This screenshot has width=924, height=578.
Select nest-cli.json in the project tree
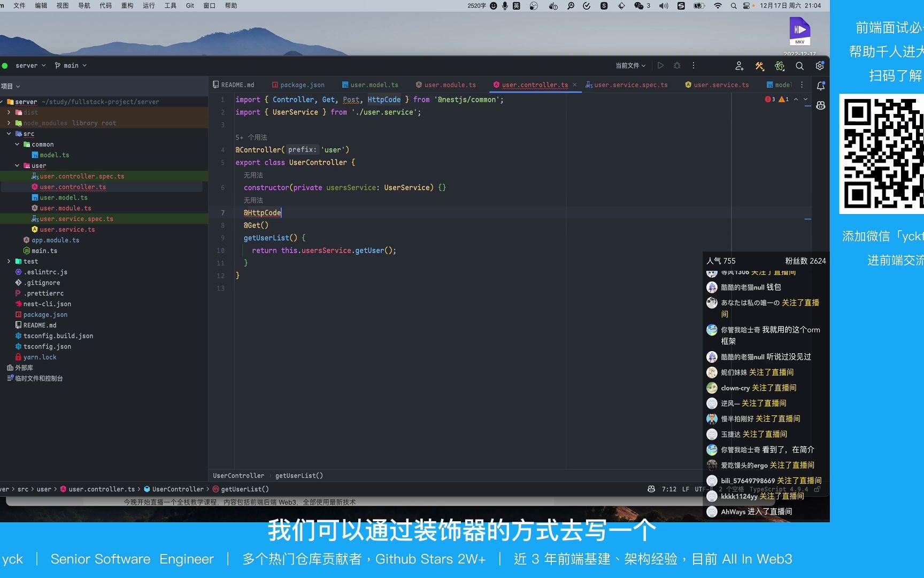coord(43,304)
